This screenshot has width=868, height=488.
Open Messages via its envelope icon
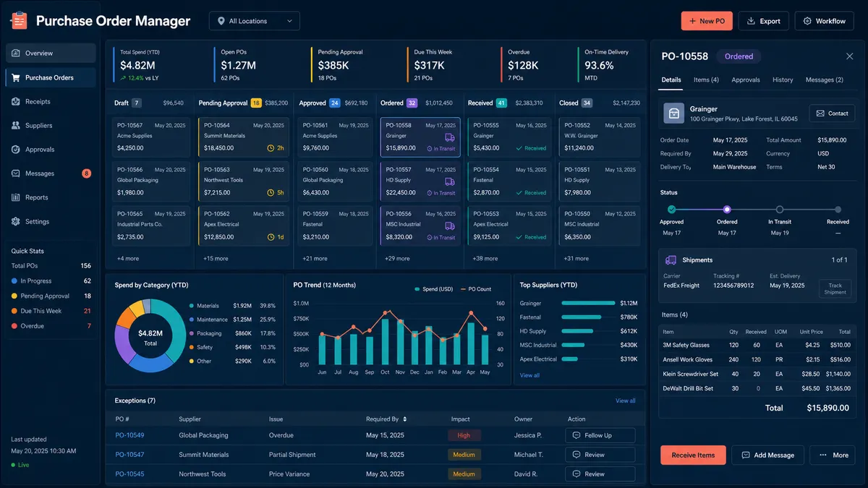tap(15, 174)
